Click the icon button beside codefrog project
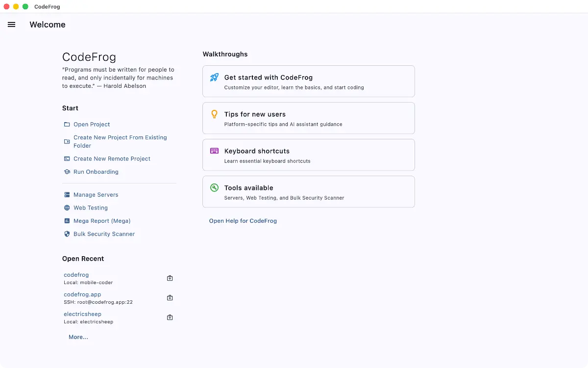The image size is (588, 368). pyautogui.click(x=170, y=278)
